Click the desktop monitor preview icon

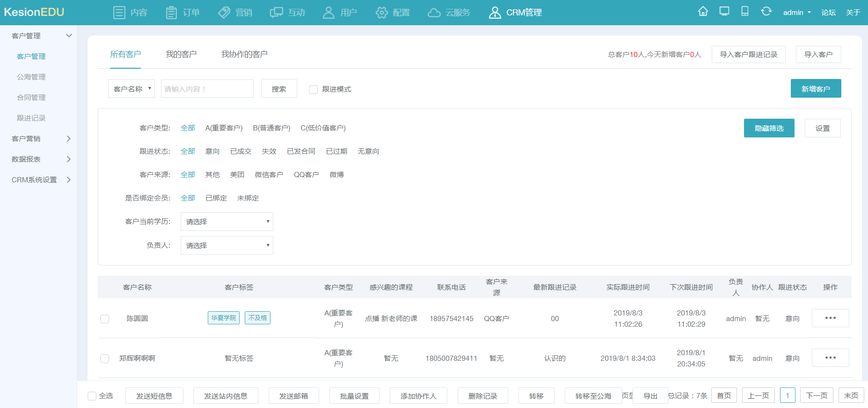point(724,12)
